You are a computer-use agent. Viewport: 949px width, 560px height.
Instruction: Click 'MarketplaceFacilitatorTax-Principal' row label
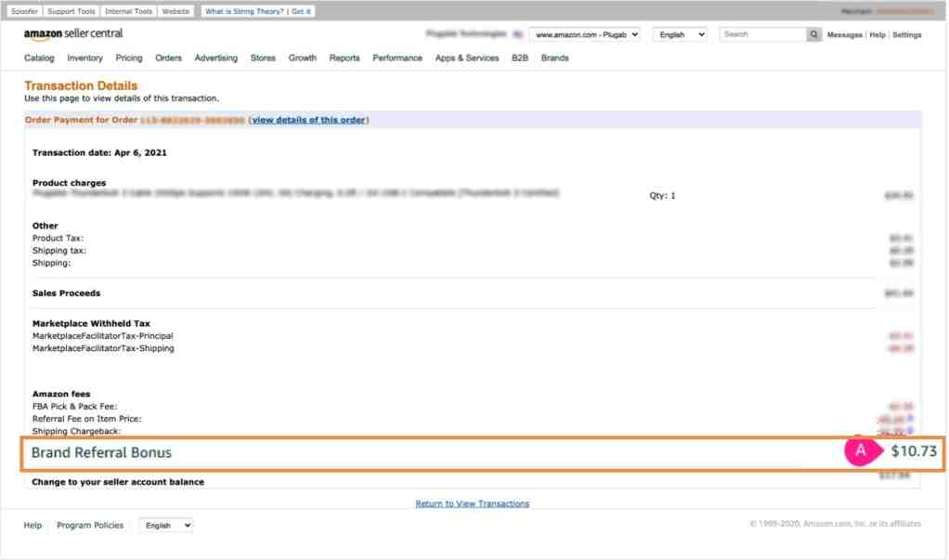pos(103,336)
